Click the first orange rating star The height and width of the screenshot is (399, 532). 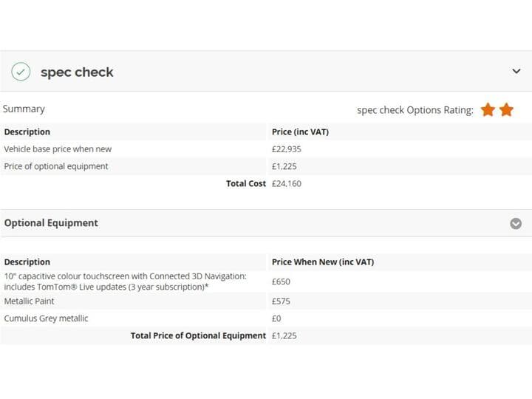pos(488,110)
